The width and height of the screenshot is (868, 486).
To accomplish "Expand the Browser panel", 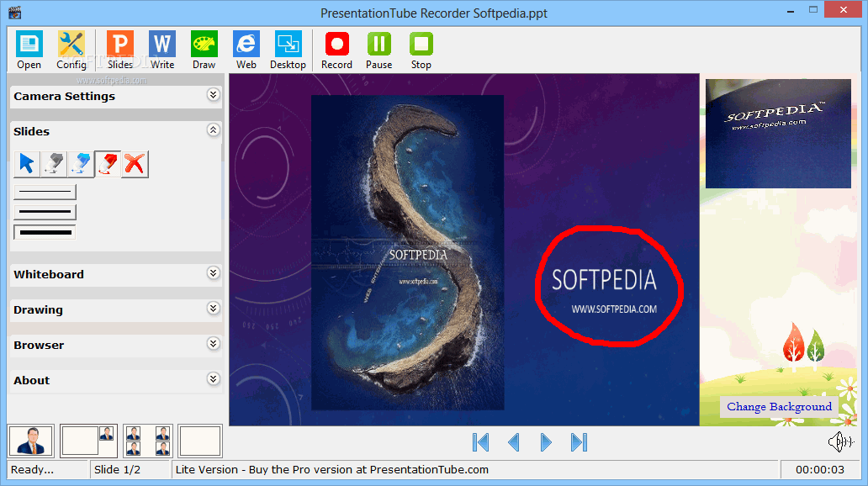I will click(x=213, y=344).
